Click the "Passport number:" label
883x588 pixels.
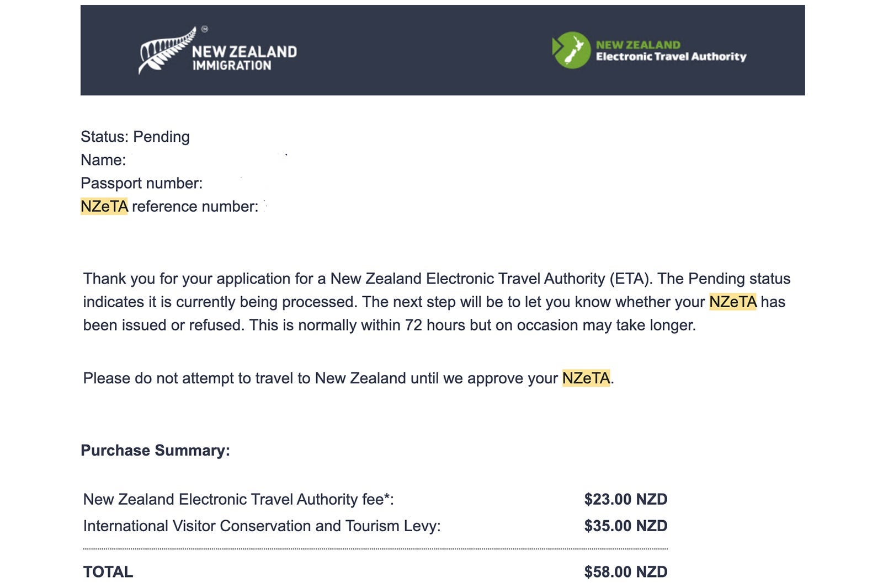(141, 183)
